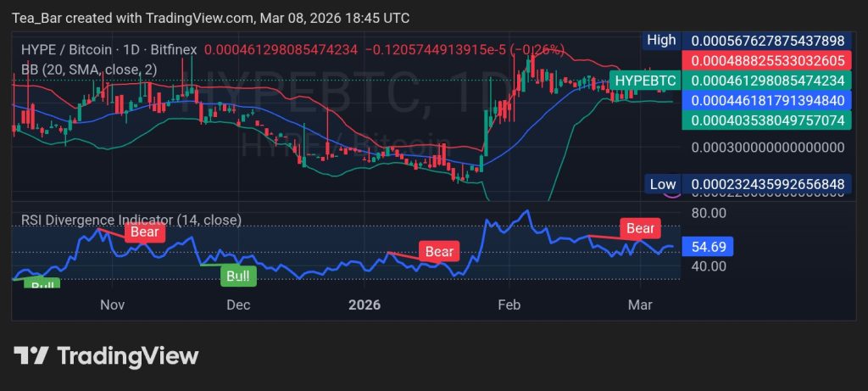Click the TradingView logo icon
The image size is (868, 391).
[x=30, y=355]
